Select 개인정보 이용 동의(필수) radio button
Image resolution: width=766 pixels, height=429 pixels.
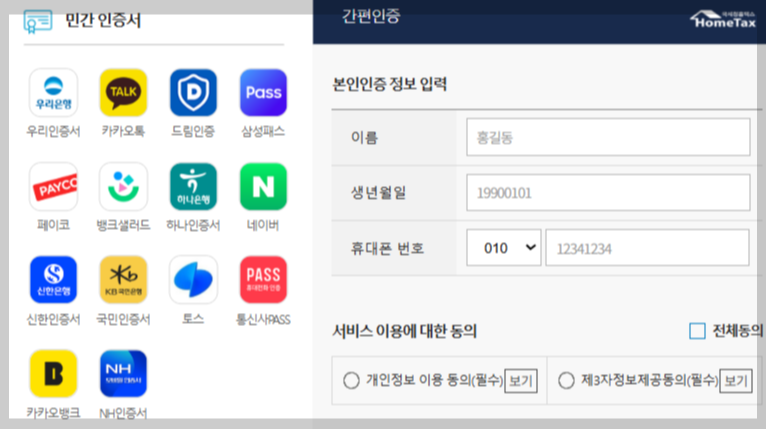click(x=351, y=380)
